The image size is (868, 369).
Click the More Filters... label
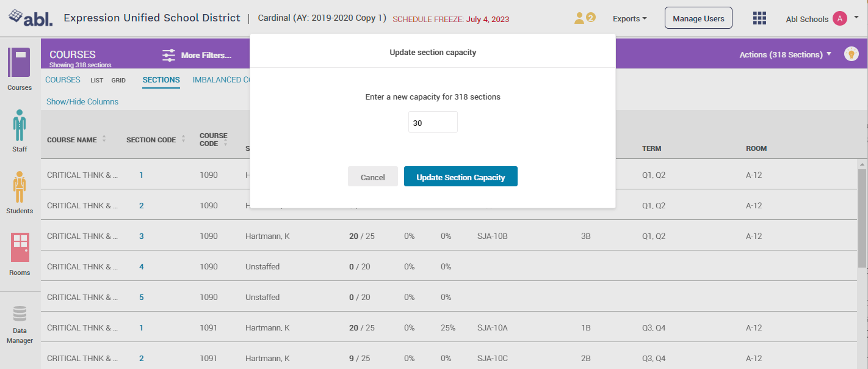[x=206, y=56]
